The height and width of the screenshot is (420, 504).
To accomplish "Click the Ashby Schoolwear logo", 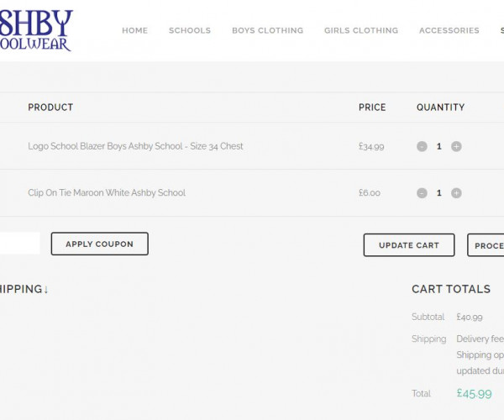I will click(38, 30).
